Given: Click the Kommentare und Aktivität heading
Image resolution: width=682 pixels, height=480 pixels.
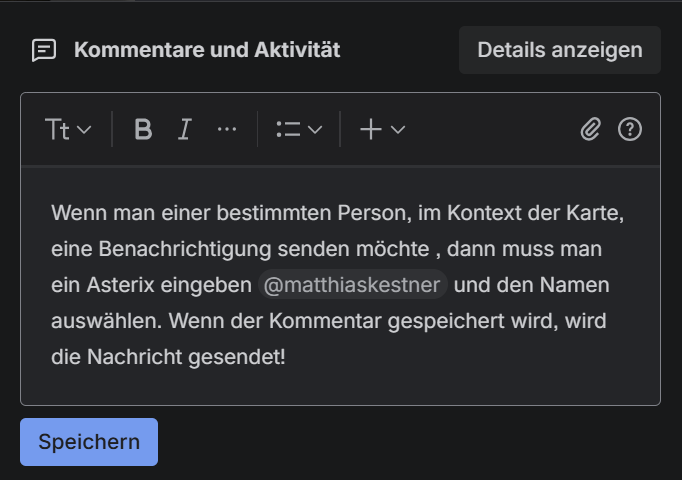Looking at the screenshot, I should (207, 50).
